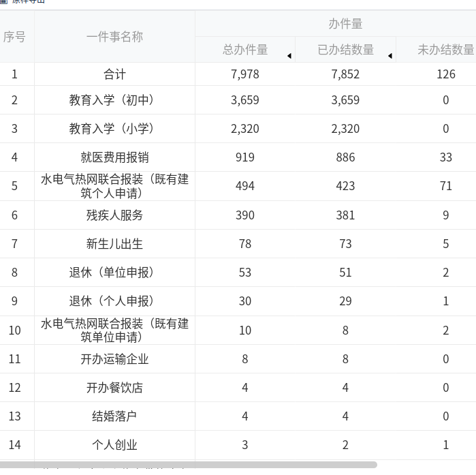This screenshot has width=476, height=475.
Task: Select the 残疾人服务 row name
Action: 114,215
